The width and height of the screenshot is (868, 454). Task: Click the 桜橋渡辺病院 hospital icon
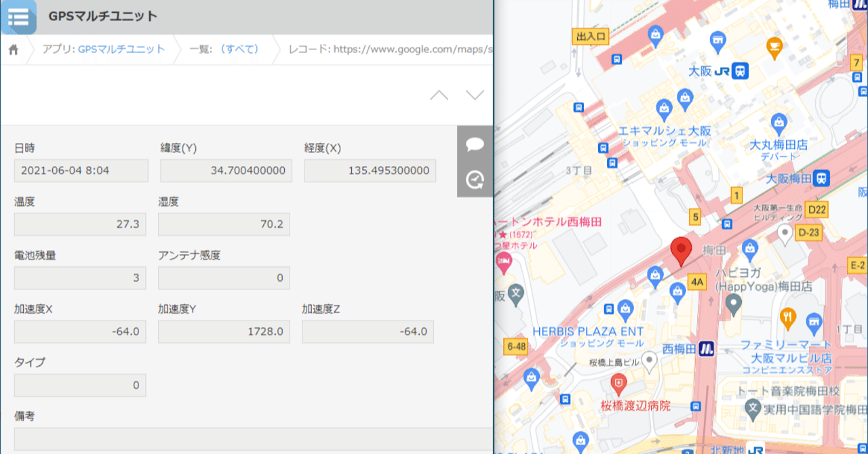619,383
